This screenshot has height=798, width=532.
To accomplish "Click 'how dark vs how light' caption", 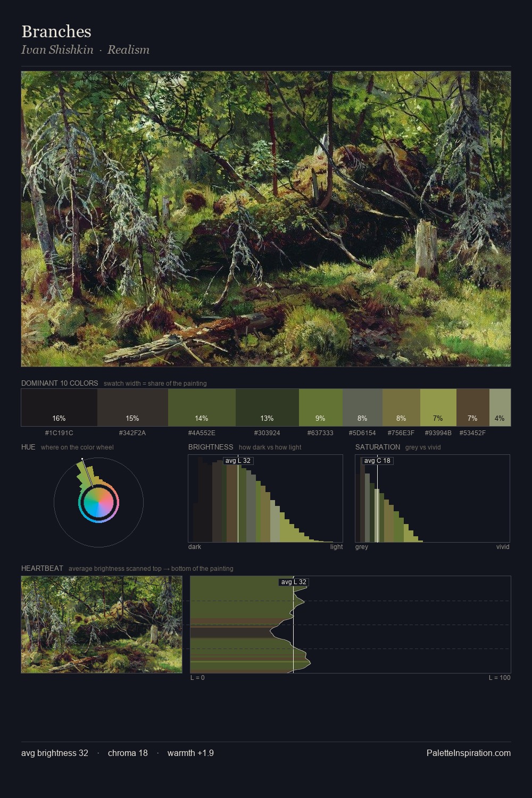I will [270, 447].
